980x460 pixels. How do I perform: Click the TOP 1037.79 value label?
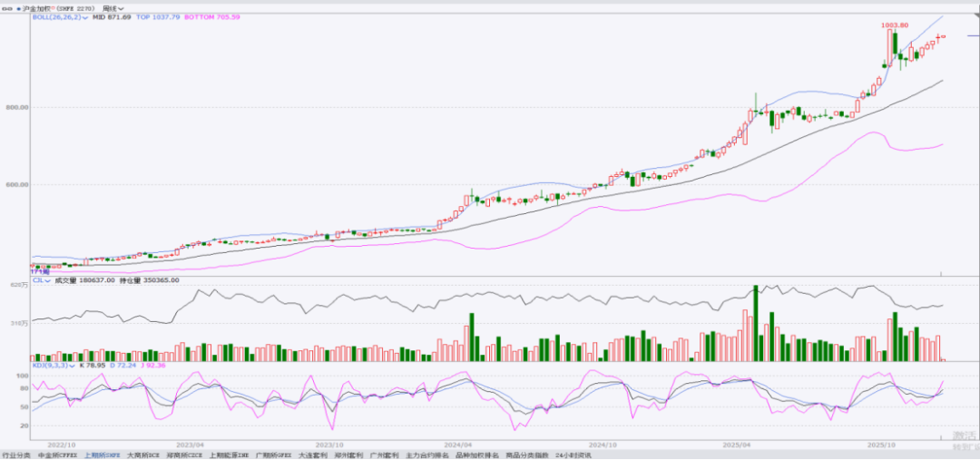pyautogui.click(x=158, y=17)
